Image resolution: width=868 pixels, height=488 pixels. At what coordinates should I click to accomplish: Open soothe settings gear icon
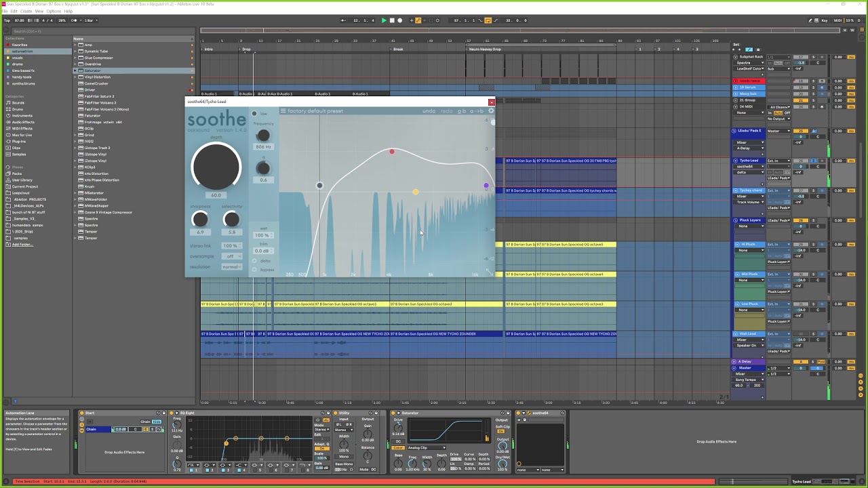click(492, 111)
